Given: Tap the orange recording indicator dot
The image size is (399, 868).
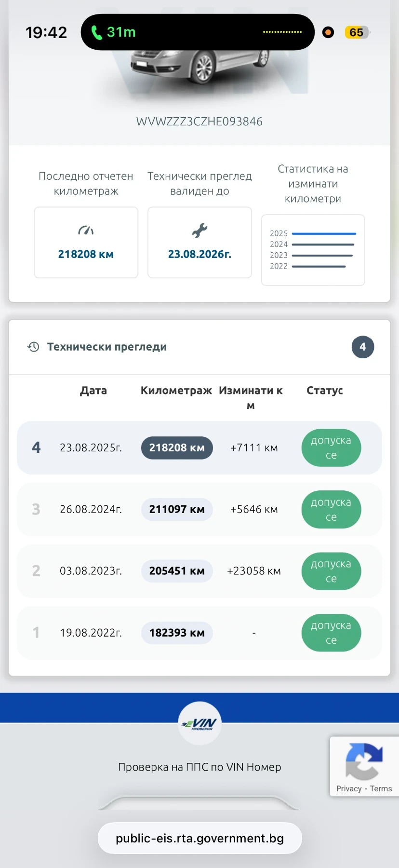Looking at the screenshot, I should tap(328, 32).
